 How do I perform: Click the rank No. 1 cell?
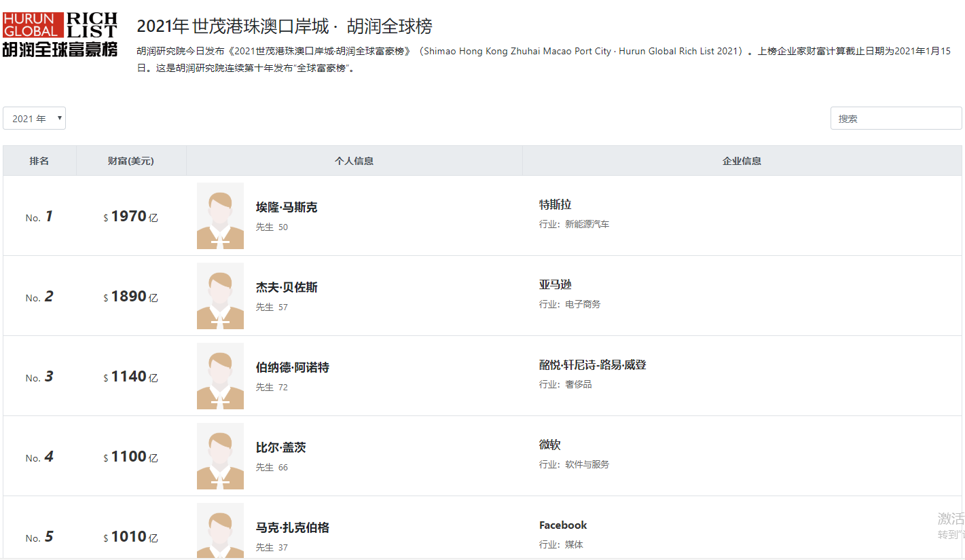[39, 217]
